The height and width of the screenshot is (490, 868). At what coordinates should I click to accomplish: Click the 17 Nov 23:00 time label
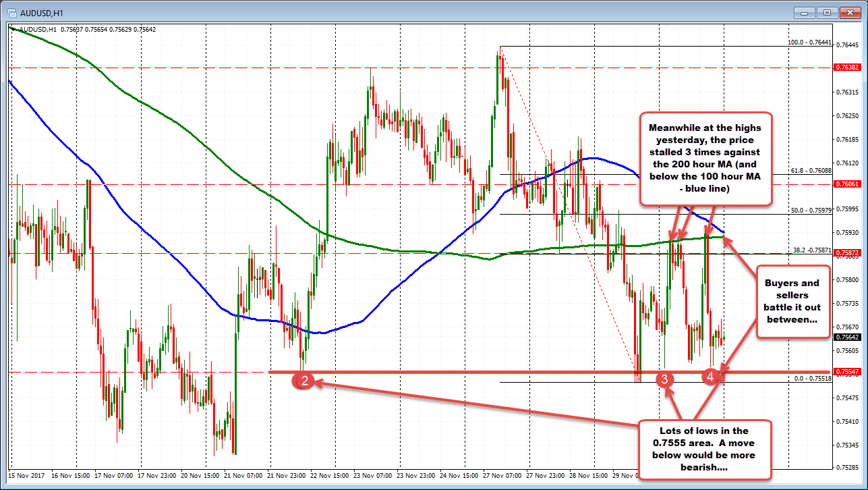tap(156, 475)
